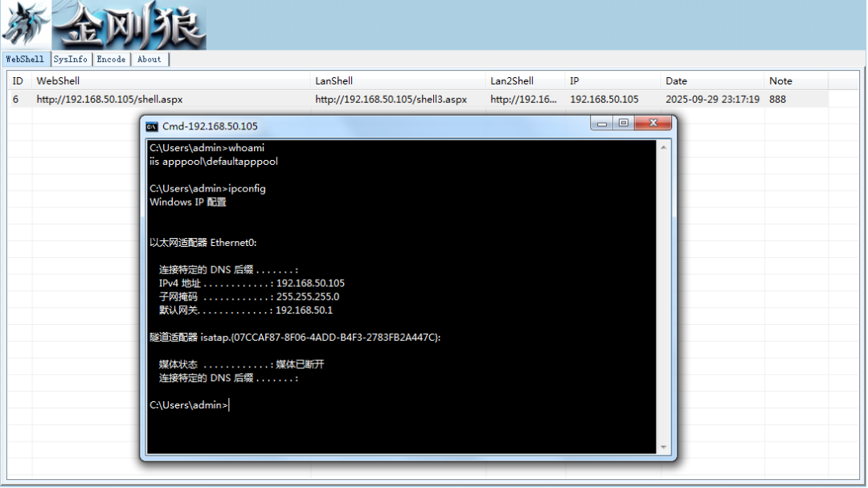Click the terminal scrollbar up arrow

(x=663, y=147)
